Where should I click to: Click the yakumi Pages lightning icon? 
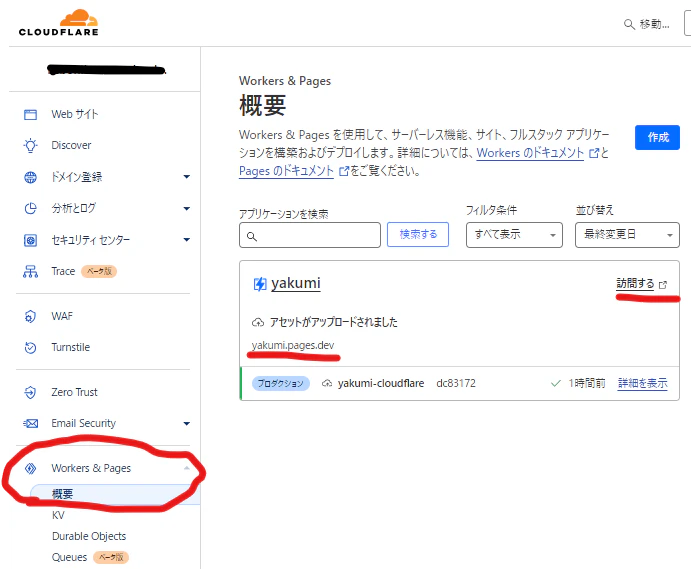click(x=260, y=284)
